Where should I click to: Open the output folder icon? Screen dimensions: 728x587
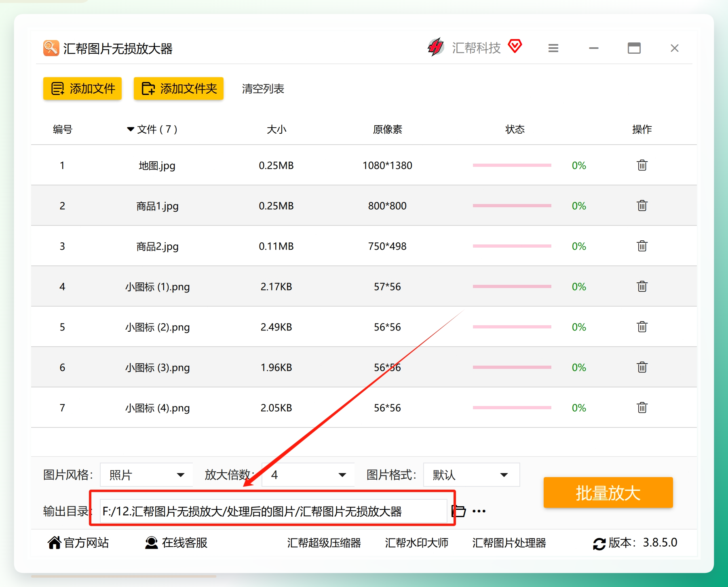(x=459, y=511)
